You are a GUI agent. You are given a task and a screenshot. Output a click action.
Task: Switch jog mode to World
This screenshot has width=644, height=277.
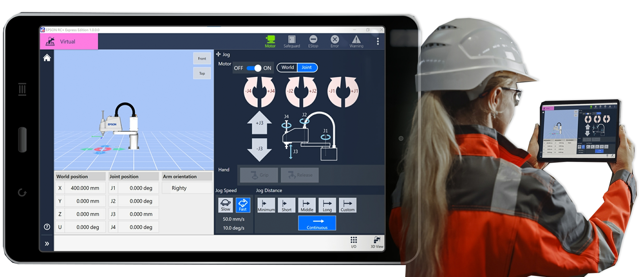point(287,67)
